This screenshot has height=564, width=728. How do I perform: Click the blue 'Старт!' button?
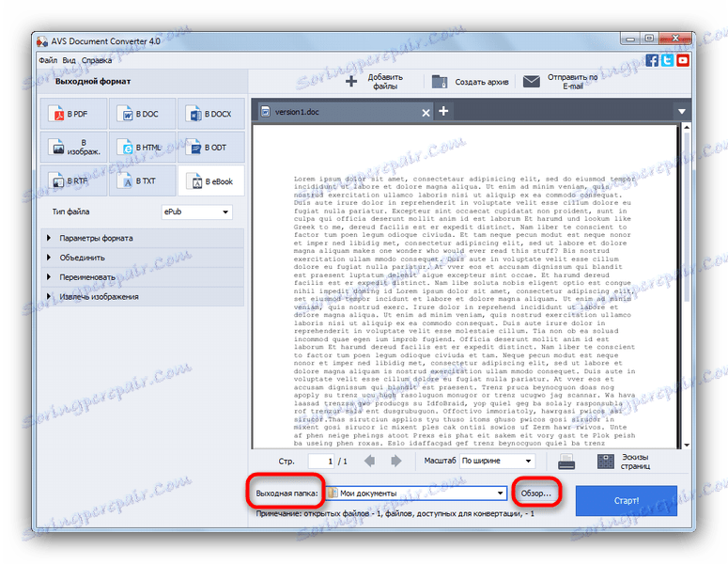627,500
